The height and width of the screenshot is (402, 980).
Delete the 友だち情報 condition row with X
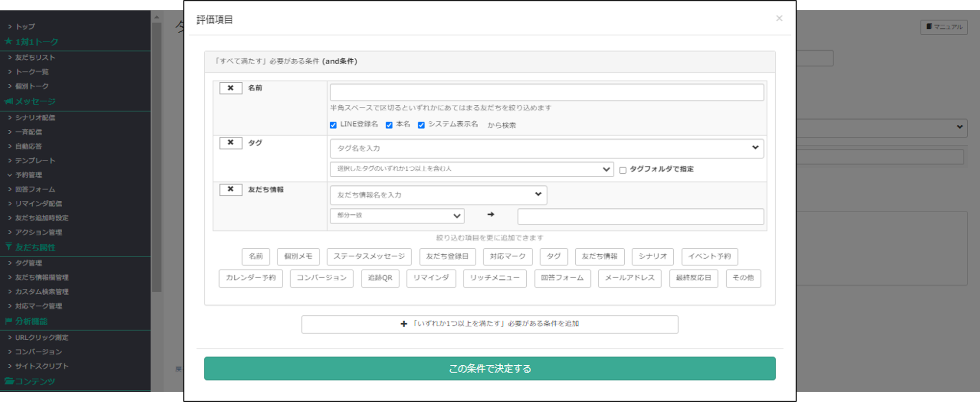(230, 189)
